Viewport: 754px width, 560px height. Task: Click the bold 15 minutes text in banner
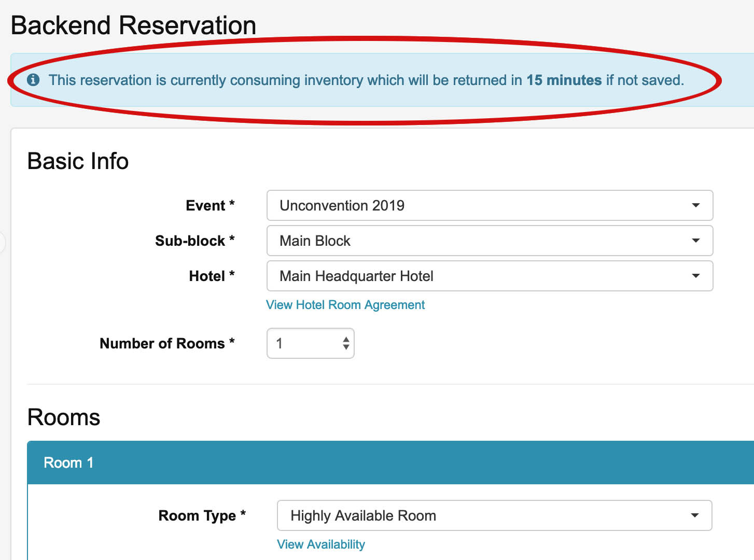[564, 80]
